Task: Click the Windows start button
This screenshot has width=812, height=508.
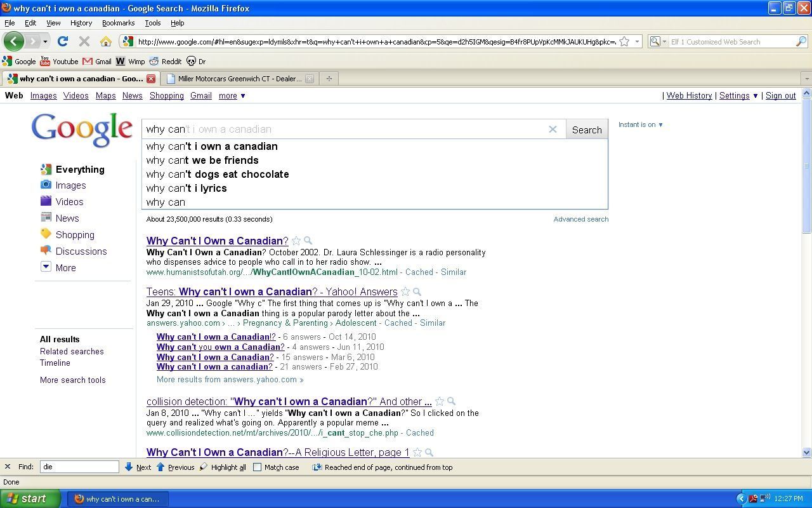Action: tap(30, 498)
